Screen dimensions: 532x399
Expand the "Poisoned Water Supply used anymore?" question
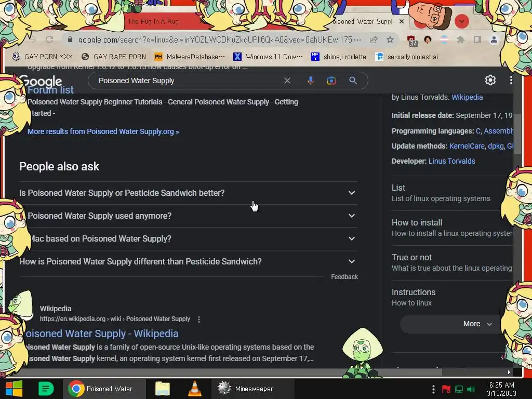point(188,216)
